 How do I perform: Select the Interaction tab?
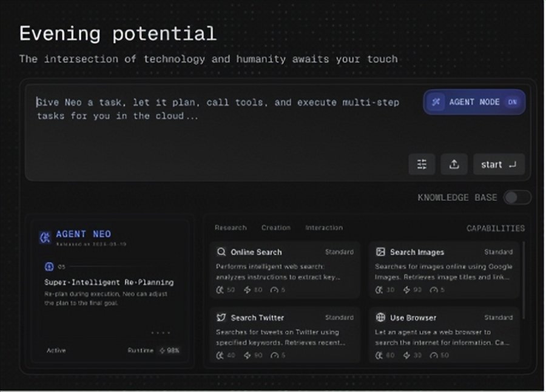pyautogui.click(x=324, y=228)
